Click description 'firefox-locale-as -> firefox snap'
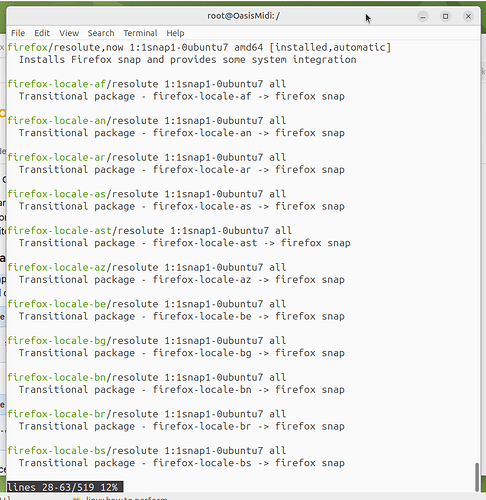This screenshot has height=500, width=486. [x=249, y=206]
